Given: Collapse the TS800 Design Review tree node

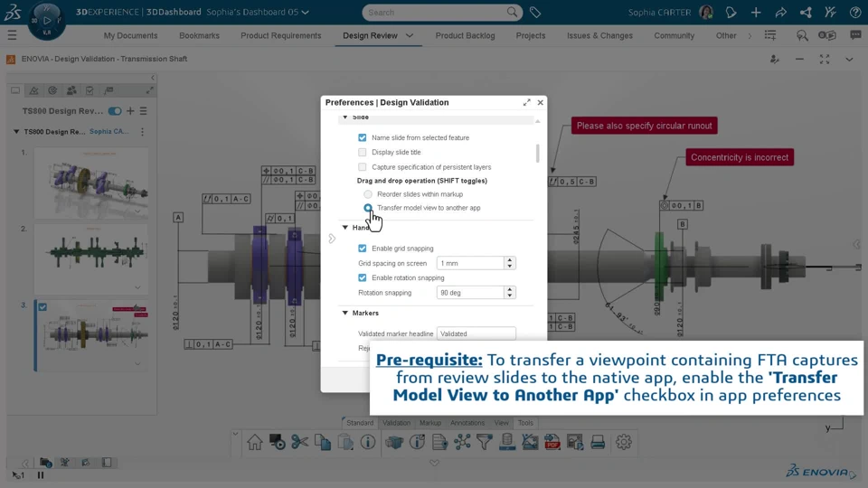Looking at the screenshot, I should click(16, 132).
